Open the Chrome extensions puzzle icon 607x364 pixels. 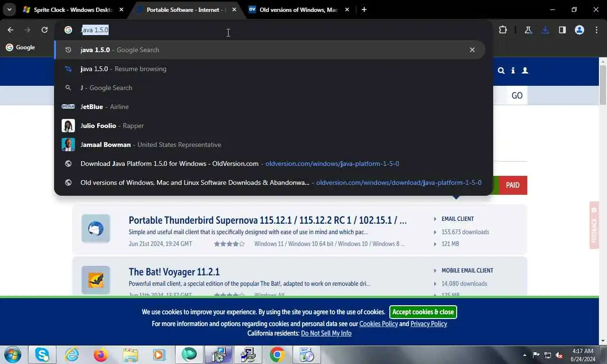(x=503, y=30)
